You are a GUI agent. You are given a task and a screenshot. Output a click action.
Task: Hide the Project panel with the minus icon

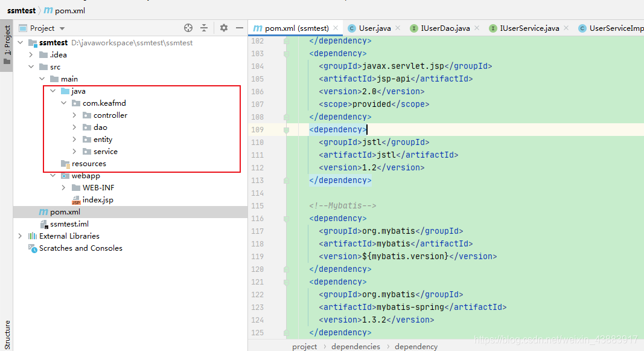coord(240,28)
